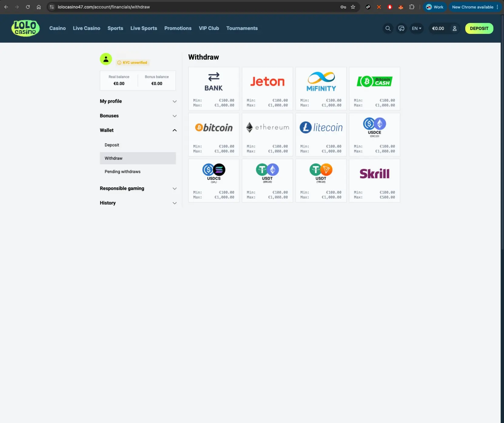Screen dimensions: 504x423
Task: Select Skrill as withdrawal method
Action: [375, 181]
